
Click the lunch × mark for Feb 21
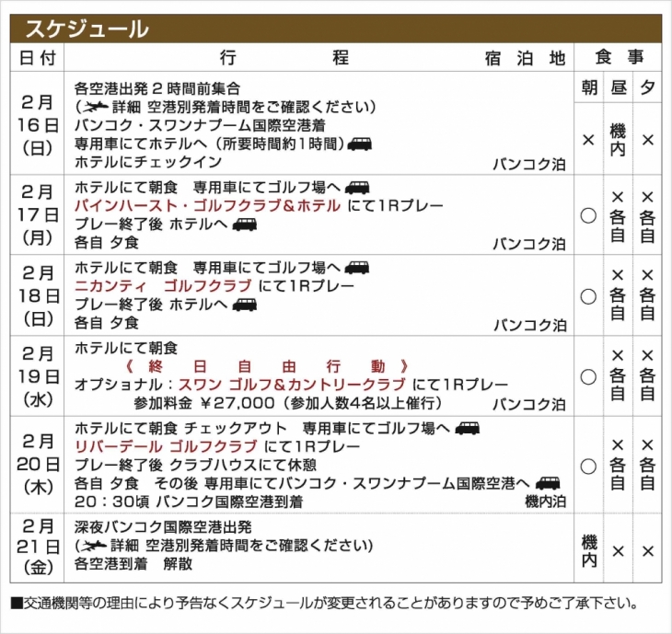(618, 551)
